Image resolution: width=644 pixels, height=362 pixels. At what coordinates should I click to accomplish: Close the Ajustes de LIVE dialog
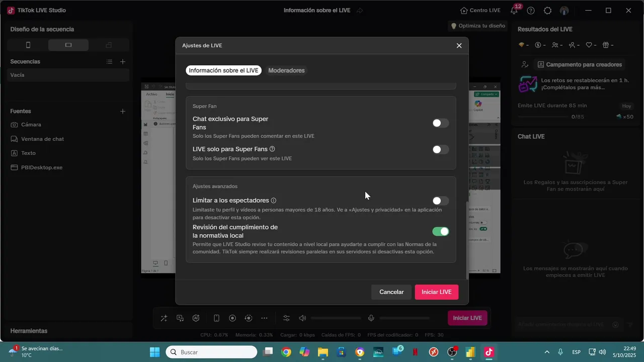click(x=459, y=46)
